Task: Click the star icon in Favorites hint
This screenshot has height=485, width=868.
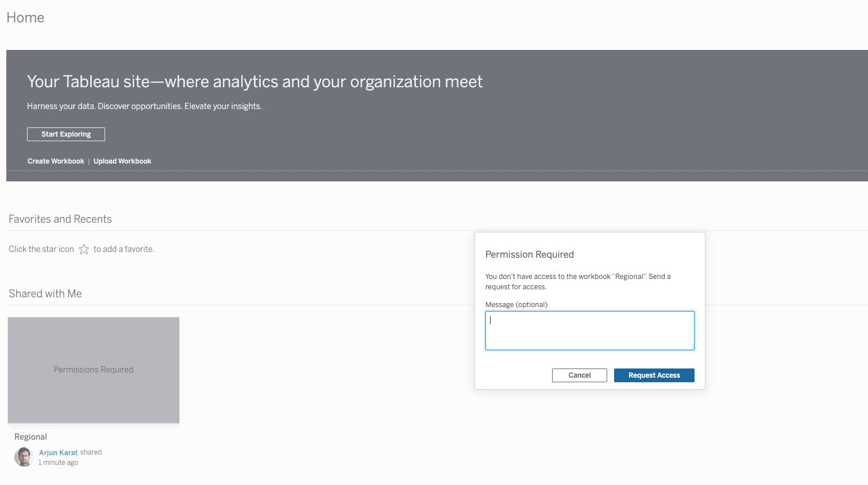Action: click(84, 249)
